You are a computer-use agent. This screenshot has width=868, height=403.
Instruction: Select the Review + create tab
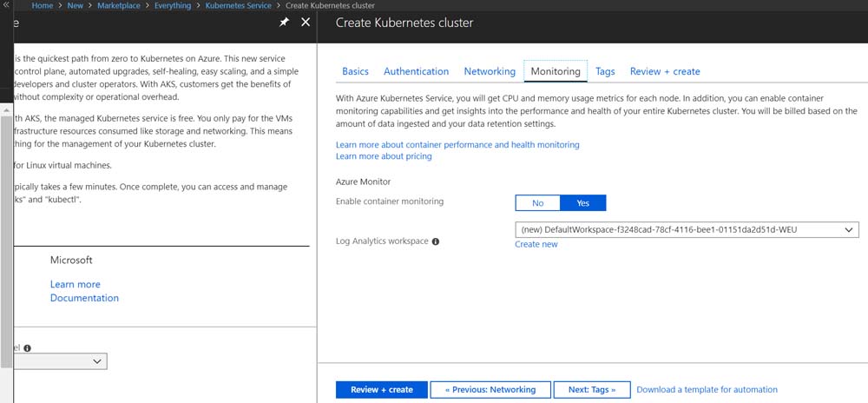click(x=665, y=71)
